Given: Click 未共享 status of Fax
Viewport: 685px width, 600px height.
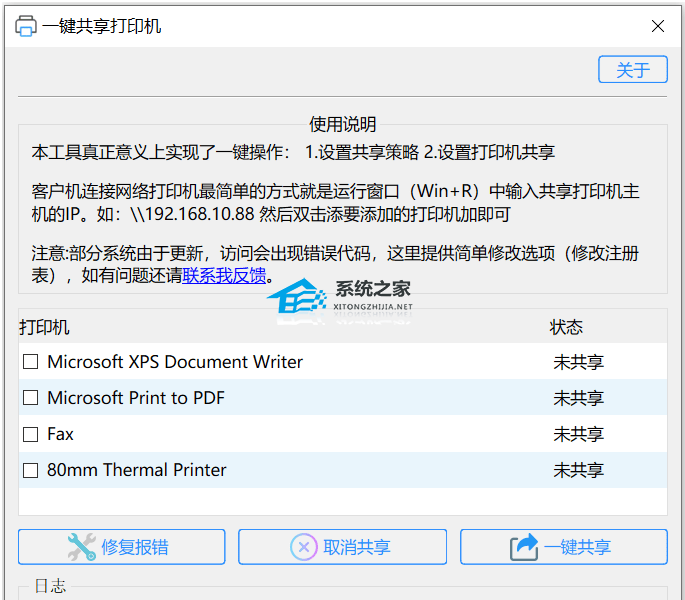Looking at the screenshot, I should pos(578,434).
